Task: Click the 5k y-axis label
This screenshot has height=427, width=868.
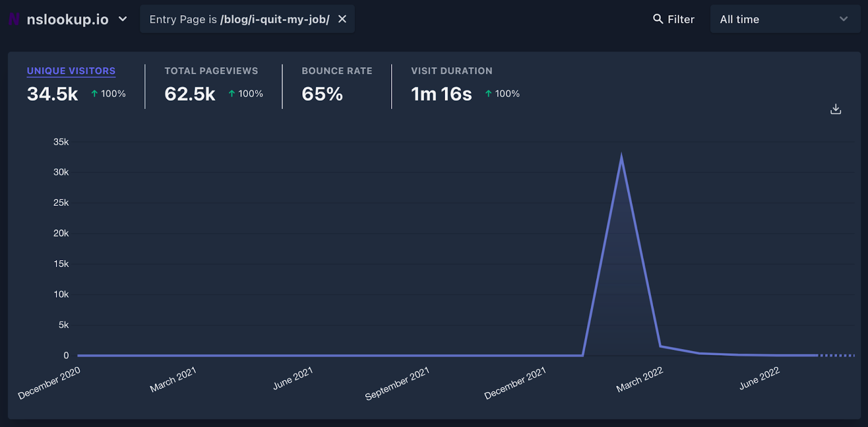Action: (x=63, y=325)
